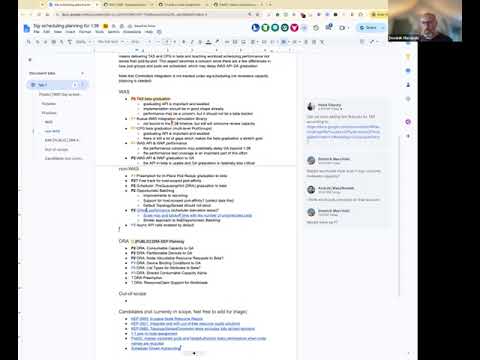Click the pink heart collaborator avatar
The width and height of the screenshot is (480, 360).
pyautogui.click(x=294, y=28)
